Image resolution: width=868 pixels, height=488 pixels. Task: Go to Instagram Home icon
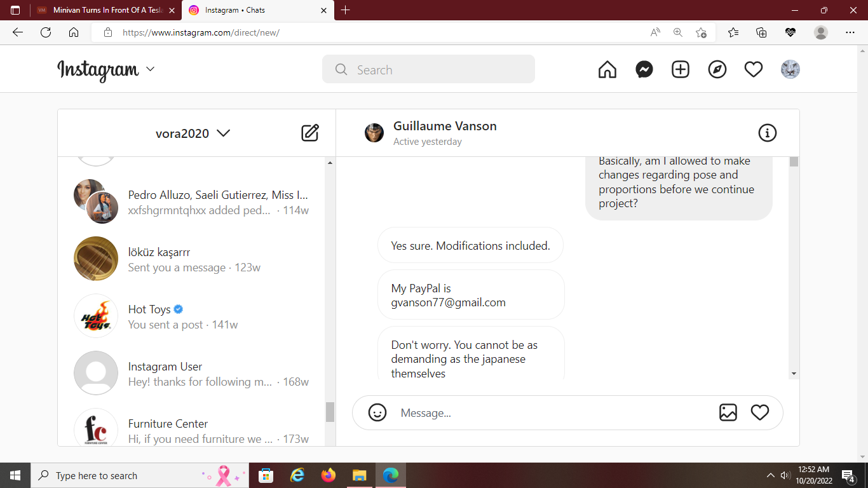[x=607, y=69]
